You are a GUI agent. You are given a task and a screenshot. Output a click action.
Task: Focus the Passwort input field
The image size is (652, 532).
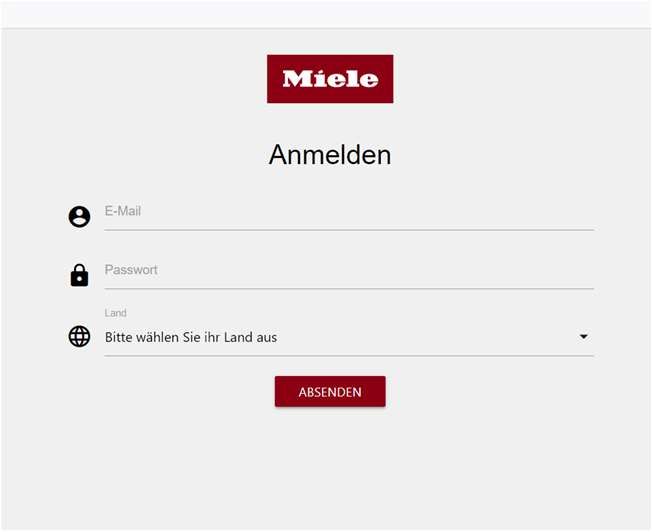click(350, 271)
